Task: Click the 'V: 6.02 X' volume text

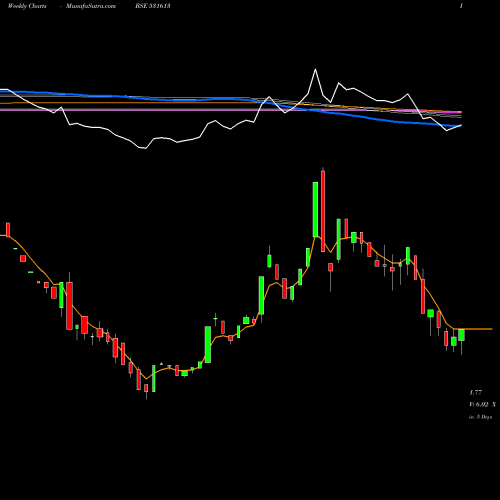Action: [x=483, y=405]
